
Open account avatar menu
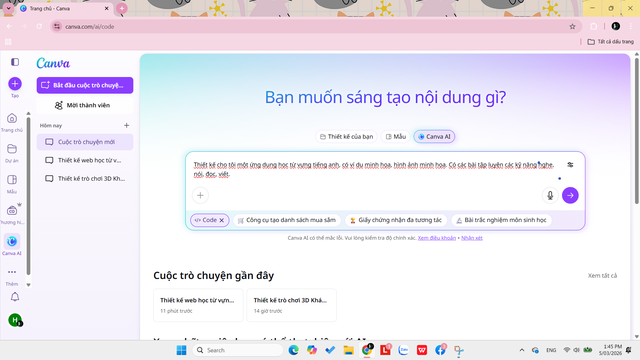pyautogui.click(x=15, y=320)
